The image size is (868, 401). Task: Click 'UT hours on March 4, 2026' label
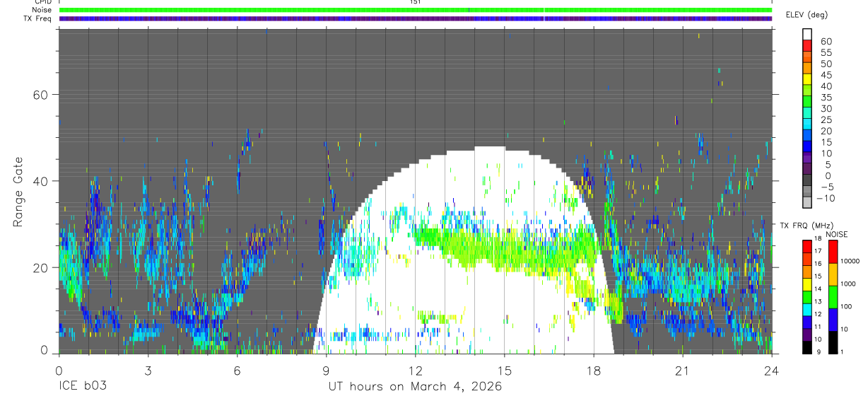(415, 387)
